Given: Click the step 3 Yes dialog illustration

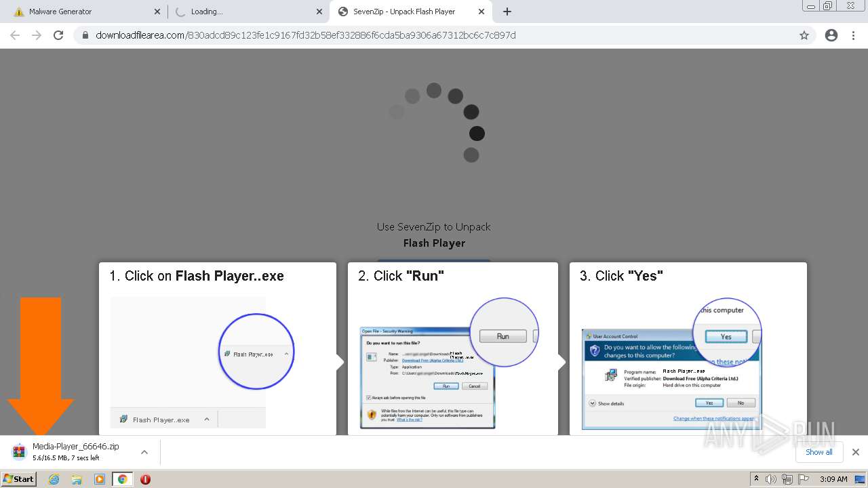Looking at the screenshot, I should 672,364.
